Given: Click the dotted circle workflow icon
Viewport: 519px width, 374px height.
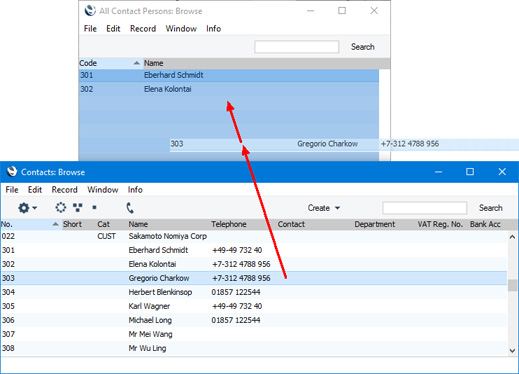Looking at the screenshot, I should pos(61,208).
